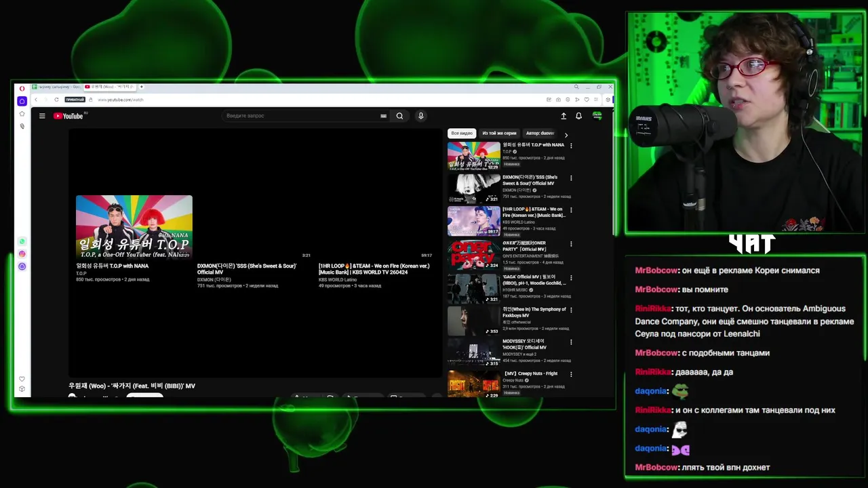Switch to the first Google browser tab
The height and width of the screenshot is (488, 868).
coord(58,87)
